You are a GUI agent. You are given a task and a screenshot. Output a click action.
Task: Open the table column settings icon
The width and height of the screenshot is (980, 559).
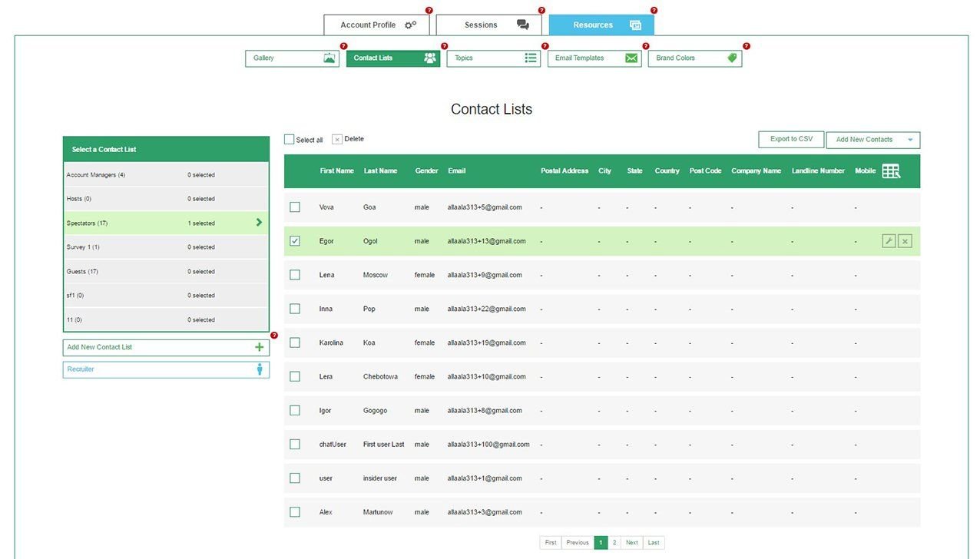891,171
